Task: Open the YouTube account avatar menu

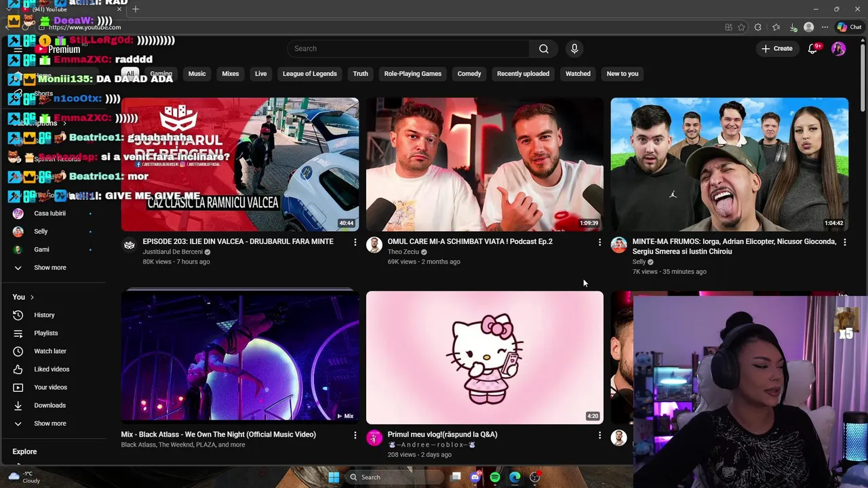Action: 839,49
